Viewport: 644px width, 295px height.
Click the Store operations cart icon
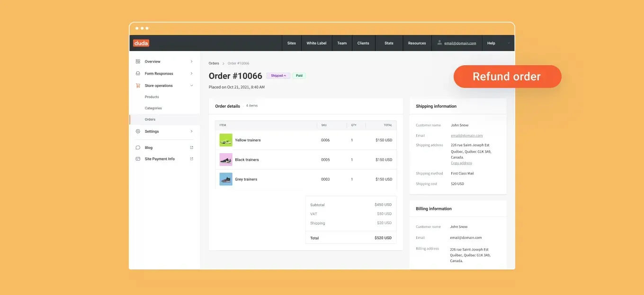[138, 86]
